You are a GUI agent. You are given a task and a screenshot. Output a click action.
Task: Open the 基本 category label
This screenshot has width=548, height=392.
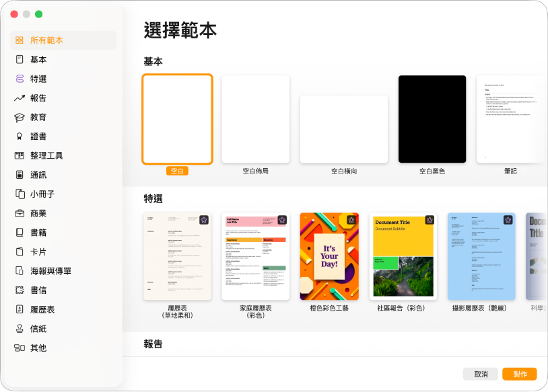pos(38,60)
